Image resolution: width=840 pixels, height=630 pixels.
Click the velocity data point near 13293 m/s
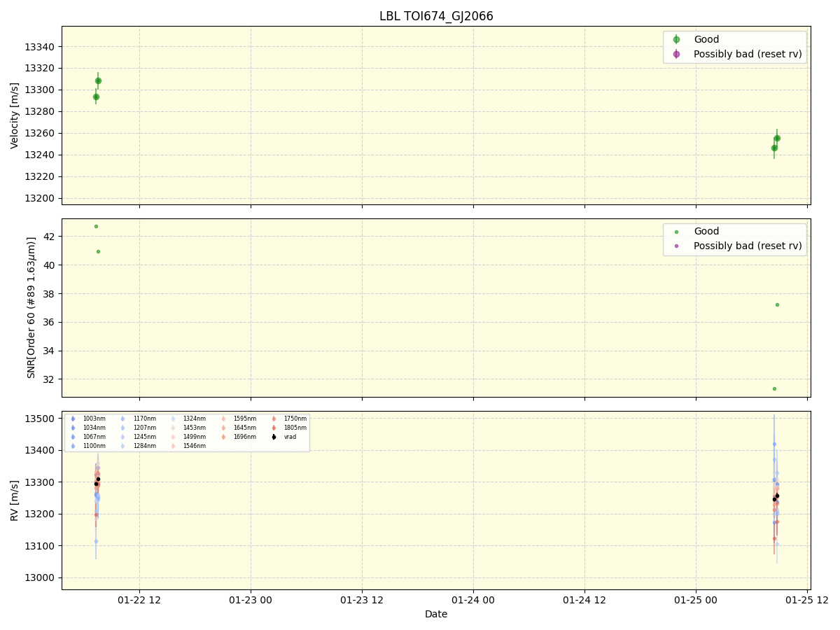pos(96,97)
